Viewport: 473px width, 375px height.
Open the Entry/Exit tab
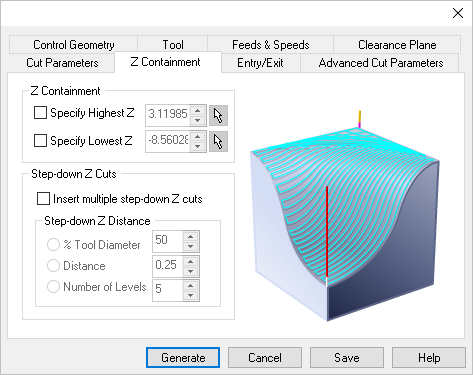[x=260, y=63]
